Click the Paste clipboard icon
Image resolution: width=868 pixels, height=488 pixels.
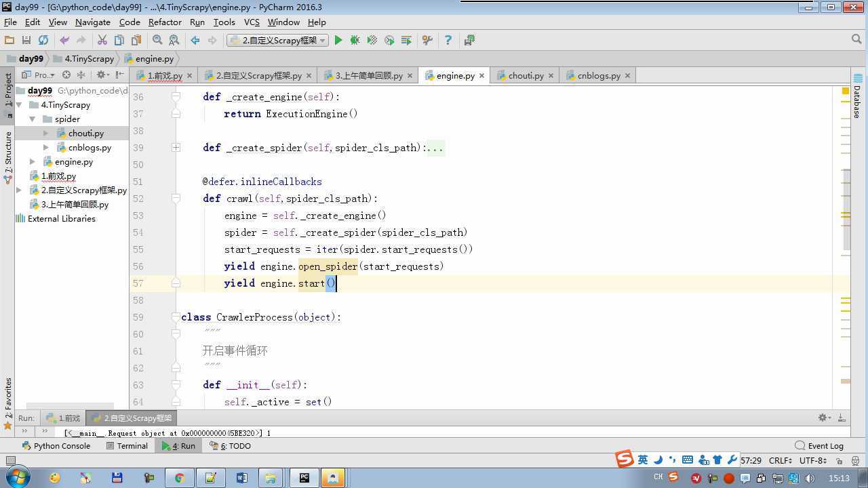pos(136,41)
